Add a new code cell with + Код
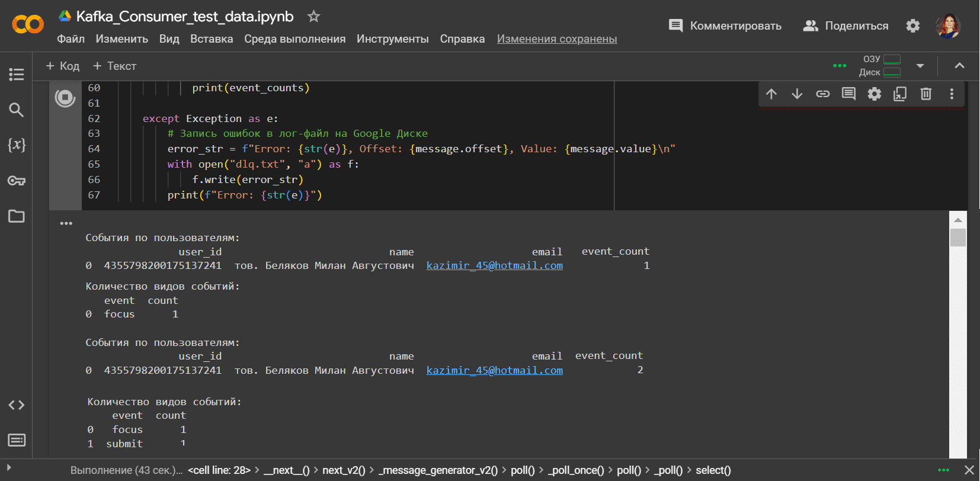Screen dimensions: 980x481 (63, 66)
